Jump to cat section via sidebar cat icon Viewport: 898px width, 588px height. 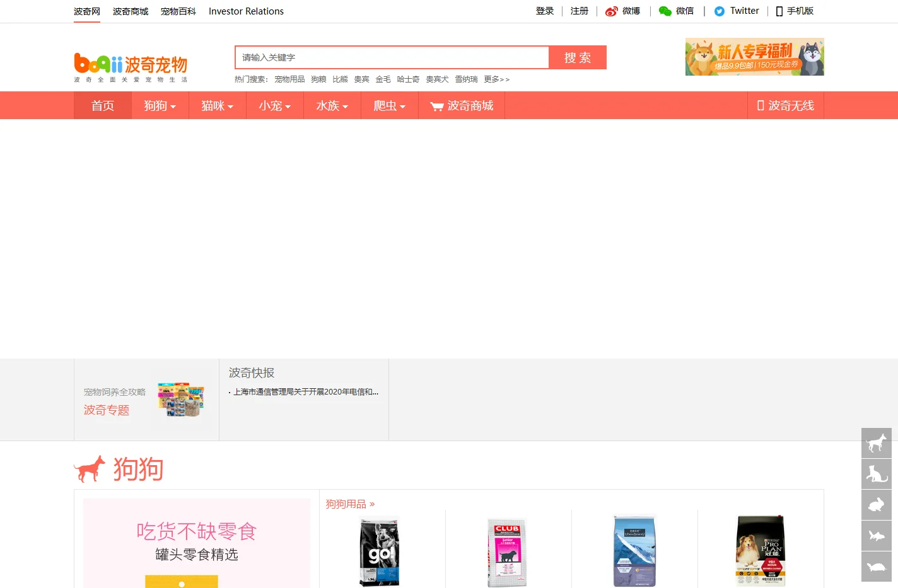pyautogui.click(x=877, y=474)
